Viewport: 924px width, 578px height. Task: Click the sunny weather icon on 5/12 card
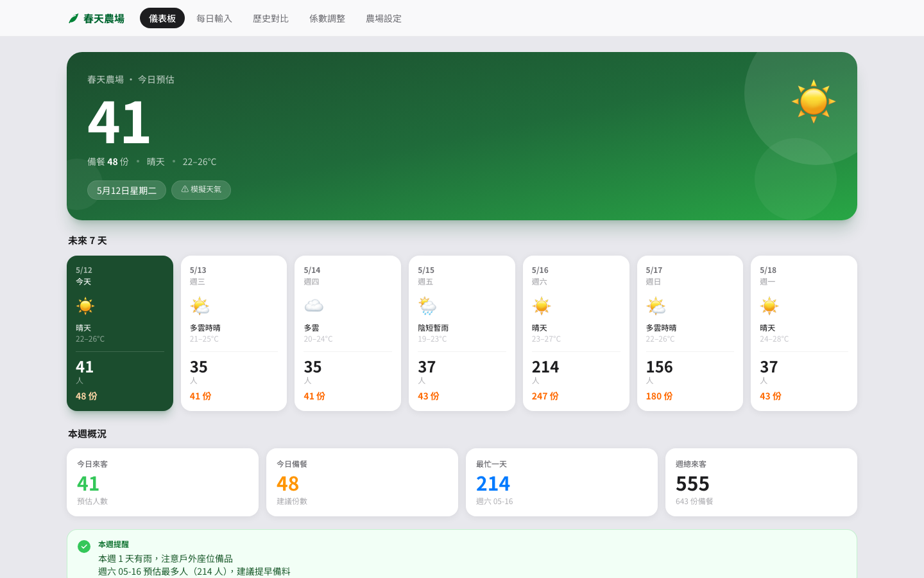click(85, 306)
